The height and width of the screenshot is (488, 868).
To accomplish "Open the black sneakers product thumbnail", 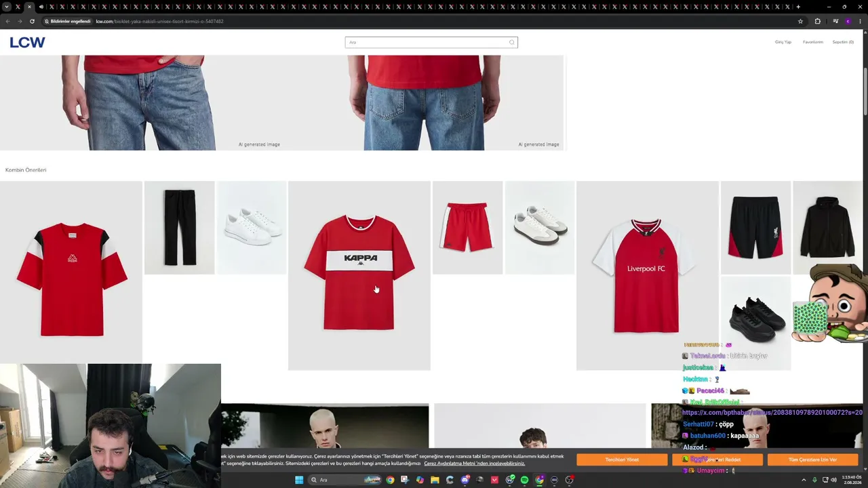I will pos(756,323).
